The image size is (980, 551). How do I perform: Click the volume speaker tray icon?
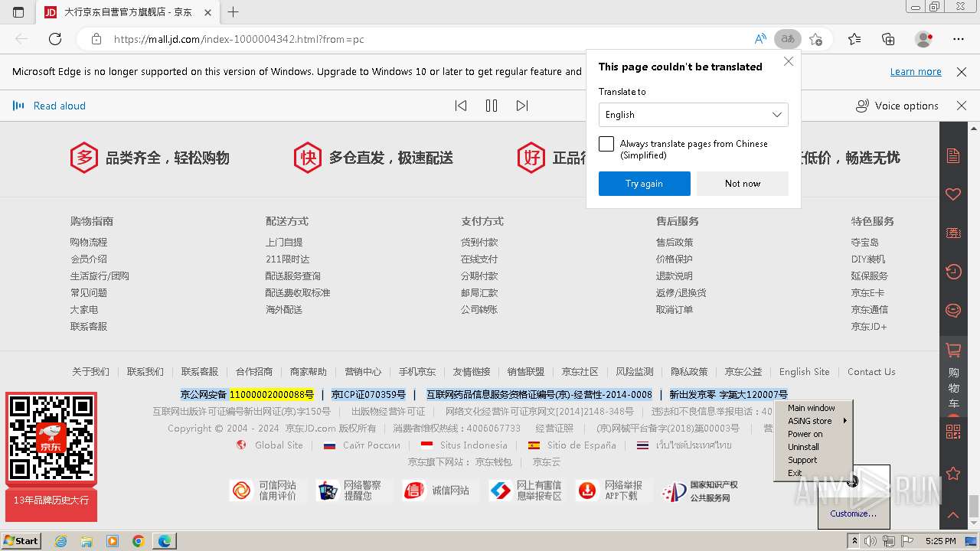(x=869, y=541)
